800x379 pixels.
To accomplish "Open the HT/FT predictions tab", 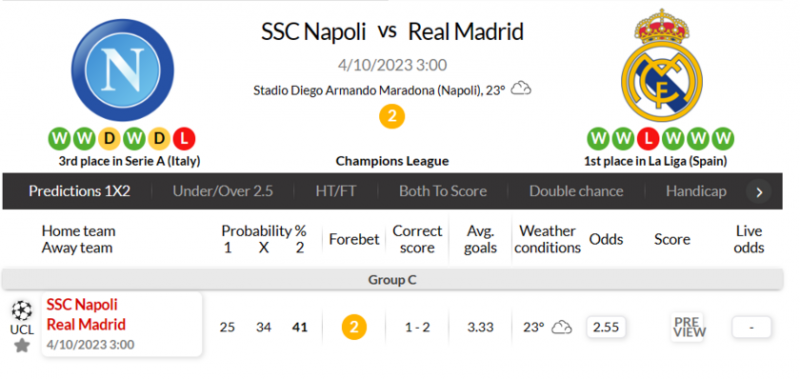I will pyautogui.click(x=336, y=191).
